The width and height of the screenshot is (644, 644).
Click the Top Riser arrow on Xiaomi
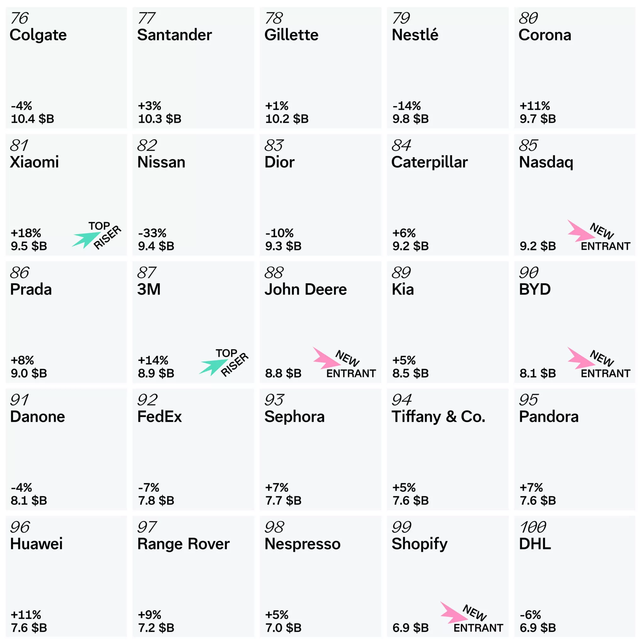click(86, 239)
